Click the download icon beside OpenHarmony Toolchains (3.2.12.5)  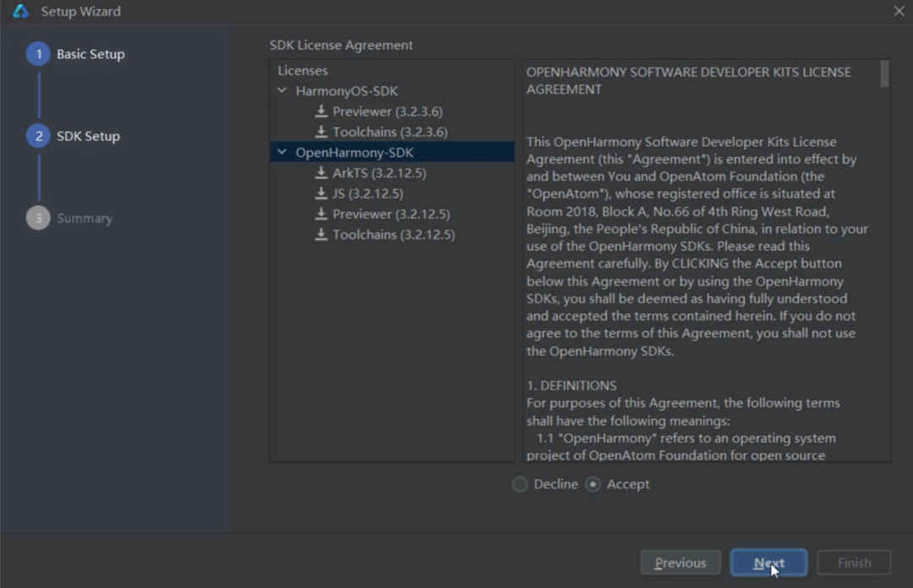(321, 234)
